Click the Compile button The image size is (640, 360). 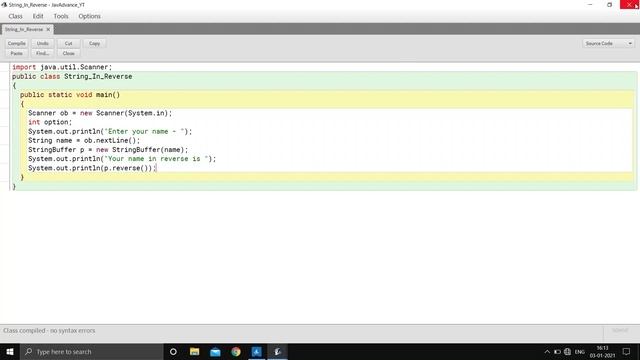[x=17, y=43]
